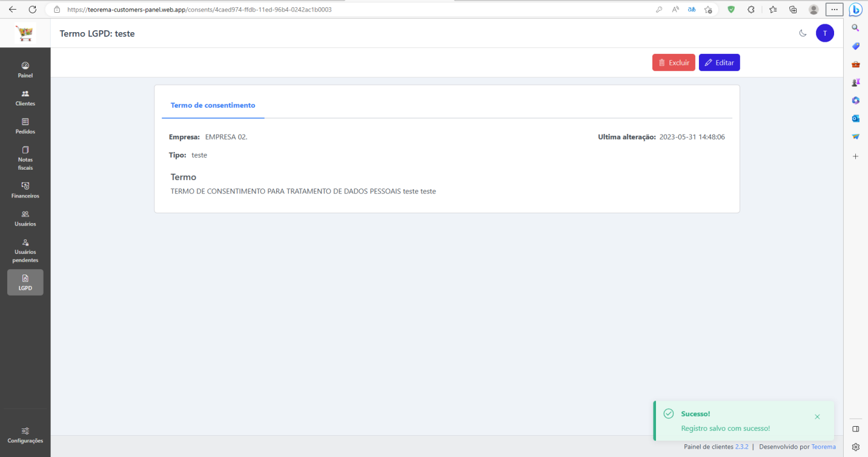Click the date 2023-05-31 14:48:06
Screen dimensions: 868x457
[x=692, y=137]
